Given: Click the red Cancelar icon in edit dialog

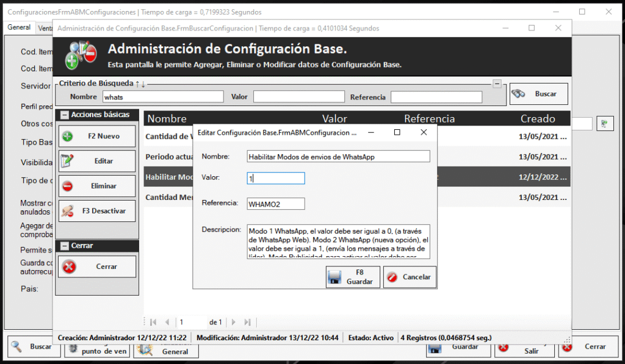Looking at the screenshot, I should (392, 277).
